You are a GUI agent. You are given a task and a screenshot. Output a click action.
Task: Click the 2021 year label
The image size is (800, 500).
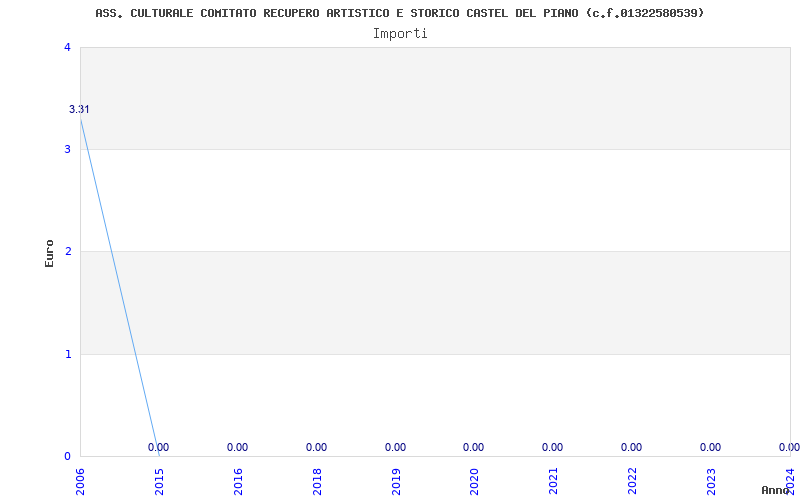pos(554,481)
